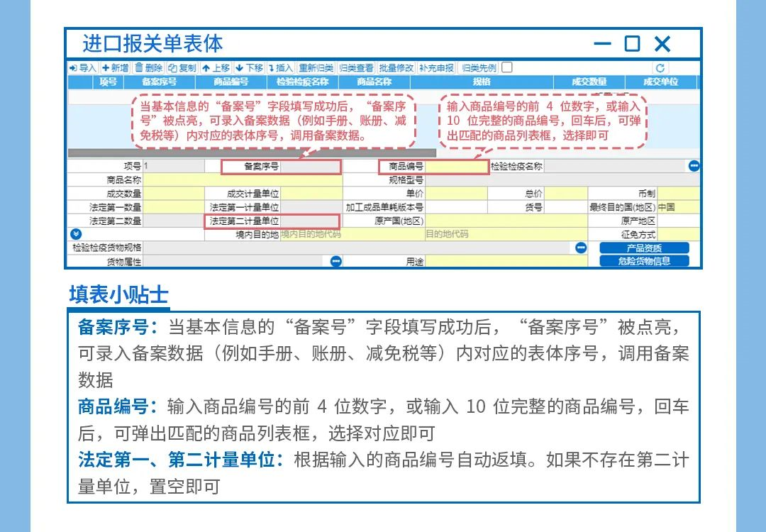This screenshot has width=766, height=532.
Task: Select the 征免方式 field
Action: point(679,235)
